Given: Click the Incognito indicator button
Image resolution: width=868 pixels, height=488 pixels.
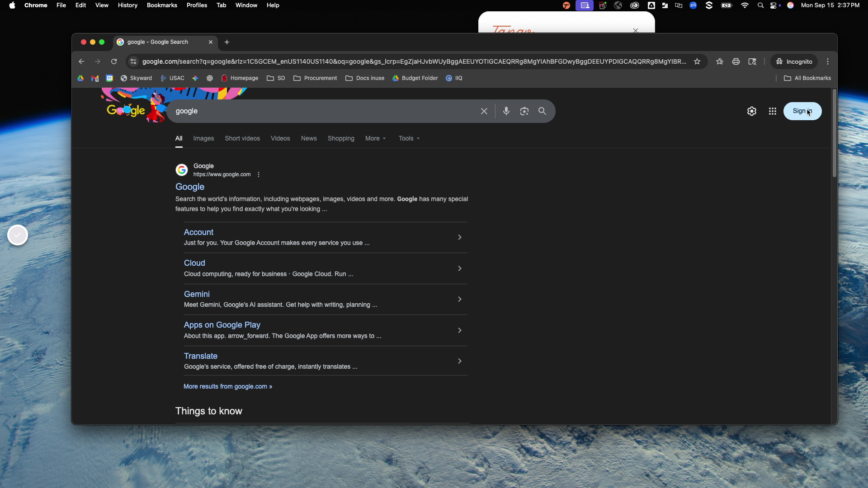Looking at the screenshot, I should pyautogui.click(x=794, y=61).
